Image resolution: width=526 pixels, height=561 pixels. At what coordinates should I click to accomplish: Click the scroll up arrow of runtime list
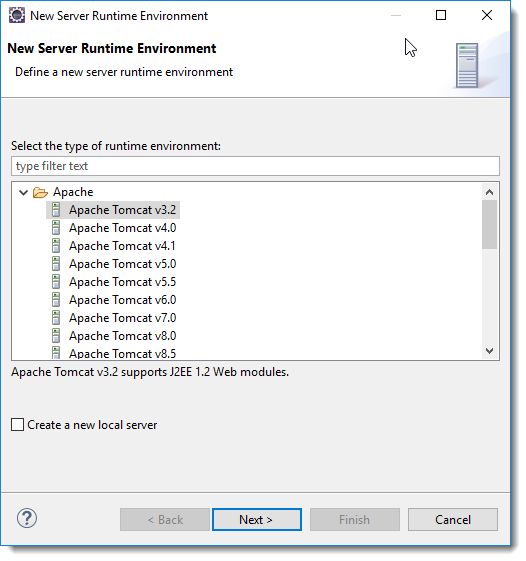point(489,192)
